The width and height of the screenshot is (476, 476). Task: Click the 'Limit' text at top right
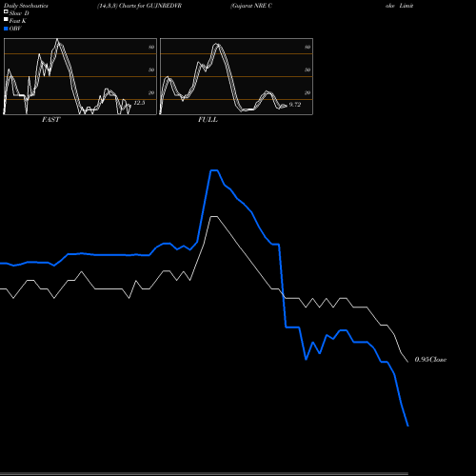407,6
